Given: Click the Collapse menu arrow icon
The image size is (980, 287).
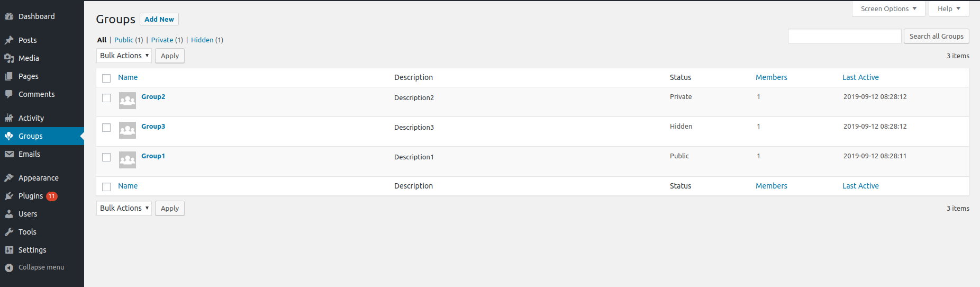Looking at the screenshot, I should tap(9, 267).
